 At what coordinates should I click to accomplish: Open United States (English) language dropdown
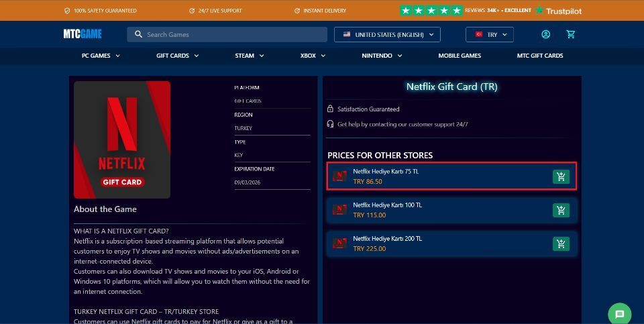pyautogui.click(x=387, y=34)
